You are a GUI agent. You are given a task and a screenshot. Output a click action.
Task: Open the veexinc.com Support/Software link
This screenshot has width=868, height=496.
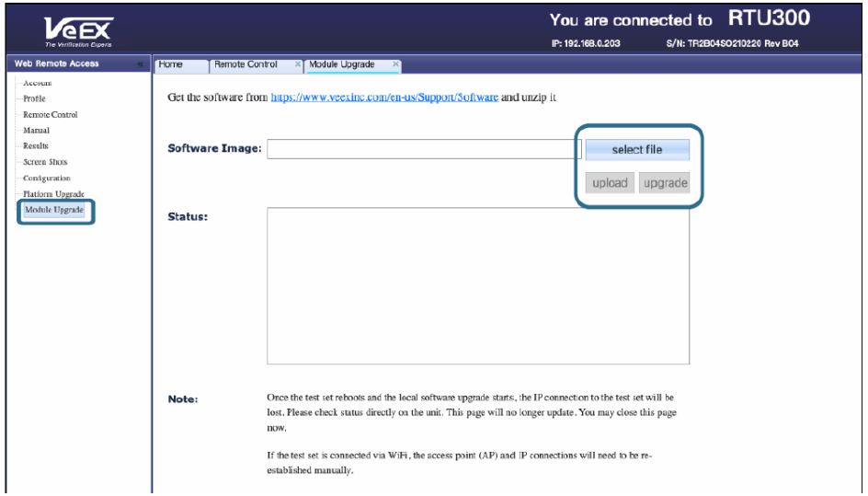coord(384,98)
